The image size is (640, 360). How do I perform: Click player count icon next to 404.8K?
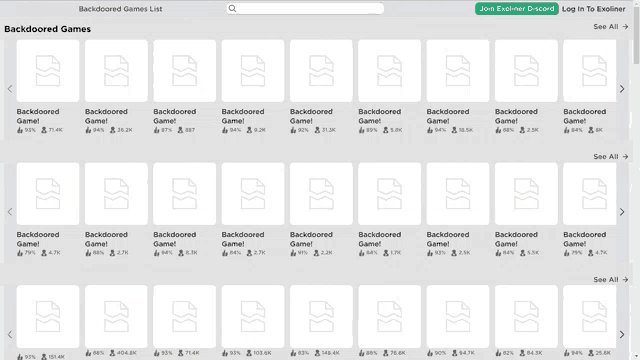click(x=112, y=353)
